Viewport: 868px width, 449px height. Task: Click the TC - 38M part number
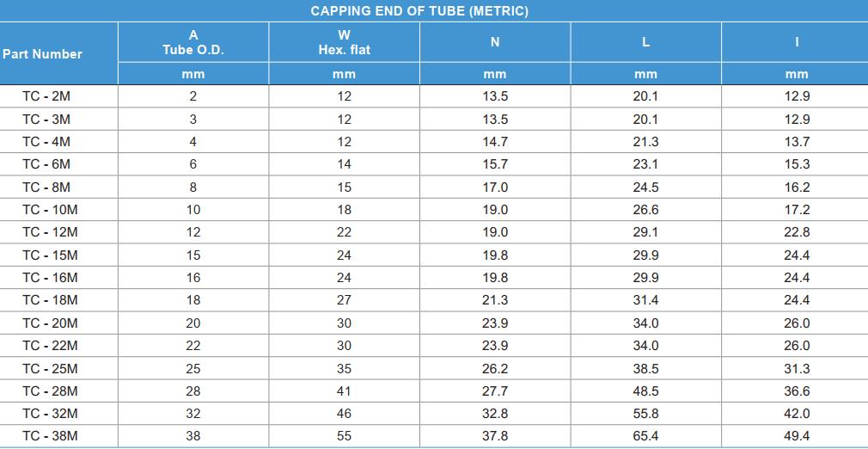pyautogui.click(x=50, y=436)
